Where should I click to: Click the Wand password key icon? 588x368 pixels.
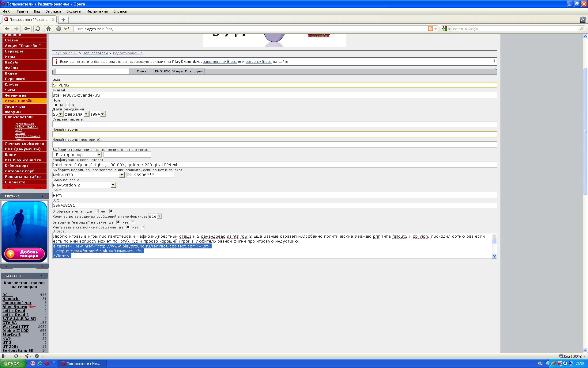[x=27, y=29]
